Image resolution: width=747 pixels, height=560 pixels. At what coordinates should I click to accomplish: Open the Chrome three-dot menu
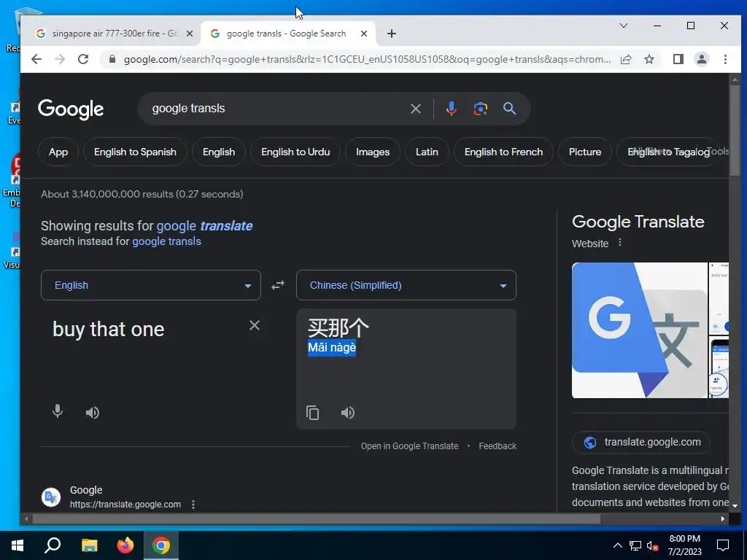coord(725,59)
